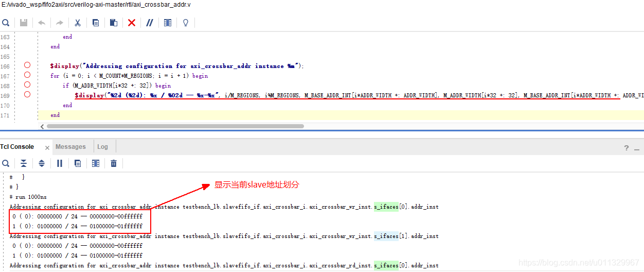Toggle breakpoint on line 167
The image size is (644, 272).
click(x=27, y=75)
